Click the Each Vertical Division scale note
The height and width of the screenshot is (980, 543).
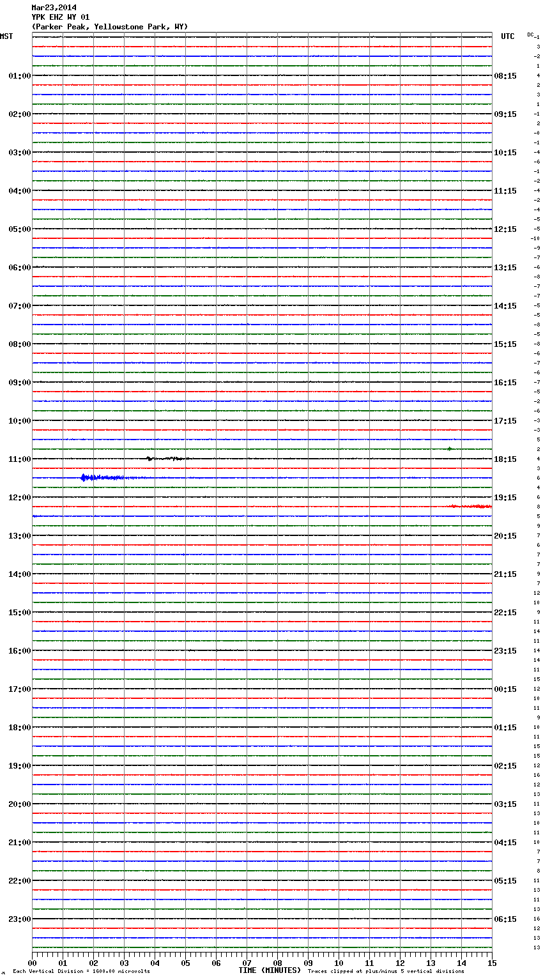pyautogui.click(x=81, y=972)
